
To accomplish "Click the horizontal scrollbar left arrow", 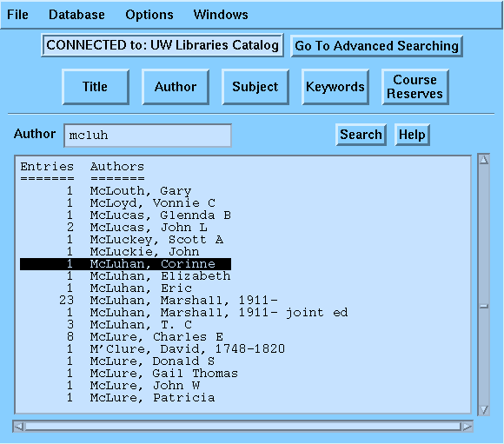I will point(18,427).
